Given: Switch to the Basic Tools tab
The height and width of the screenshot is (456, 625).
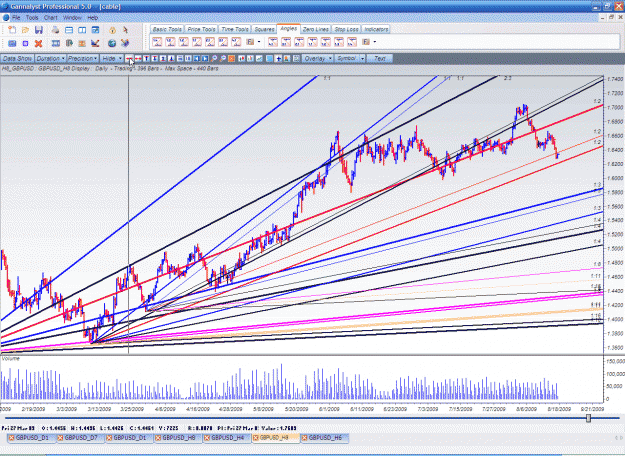Looking at the screenshot, I should coord(167,29).
